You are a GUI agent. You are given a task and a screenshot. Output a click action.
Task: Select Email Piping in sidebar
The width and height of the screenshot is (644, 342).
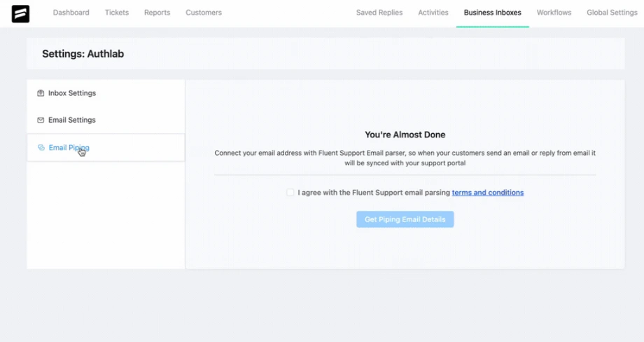click(x=106, y=148)
